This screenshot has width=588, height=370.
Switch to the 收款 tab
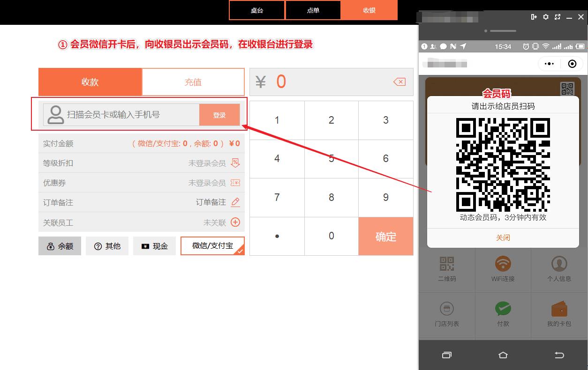[90, 82]
